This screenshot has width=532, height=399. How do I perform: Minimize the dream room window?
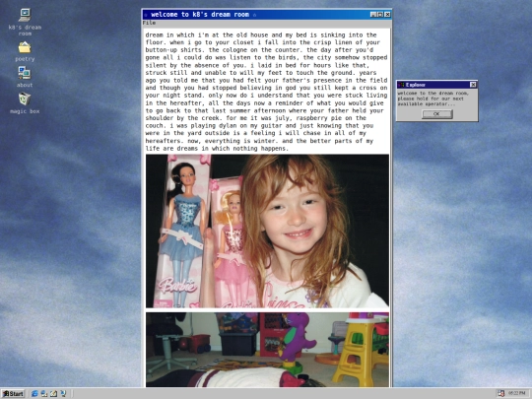pos(373,14)
